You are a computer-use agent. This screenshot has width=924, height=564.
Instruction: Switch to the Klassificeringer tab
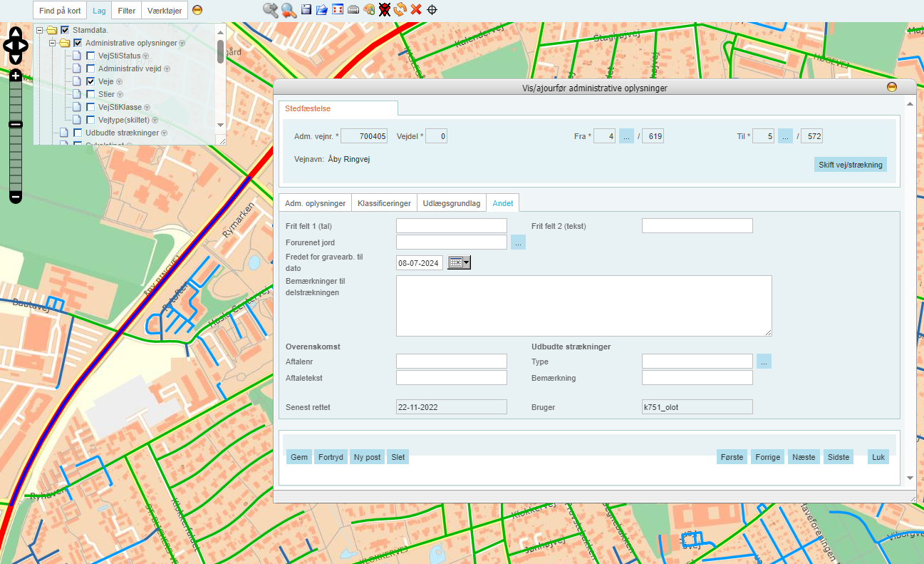click(384, 203)
